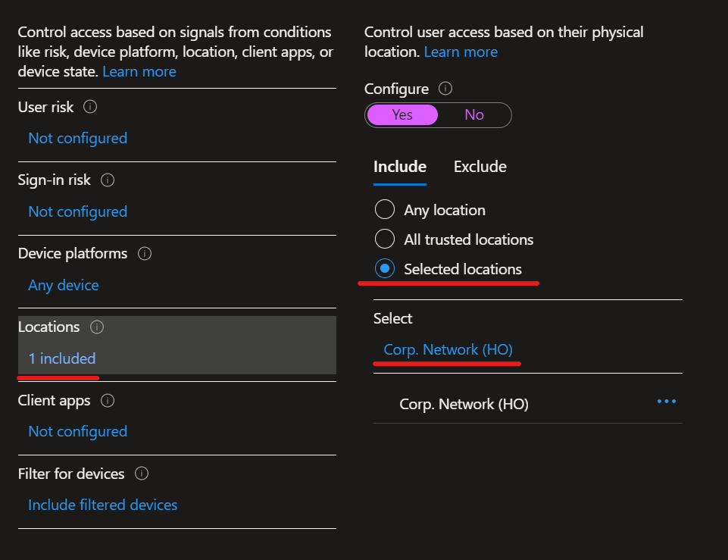728x560 pixels.
Task: Switch to the Exclude tab
Action: [480, 167]
